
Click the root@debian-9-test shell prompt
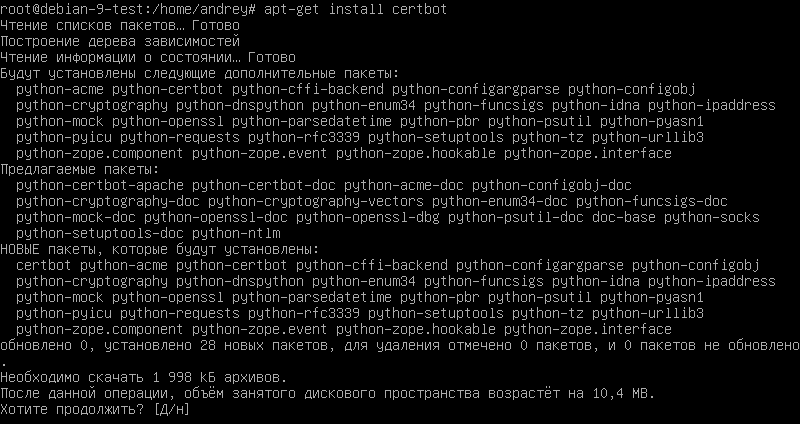coord(128,9)
